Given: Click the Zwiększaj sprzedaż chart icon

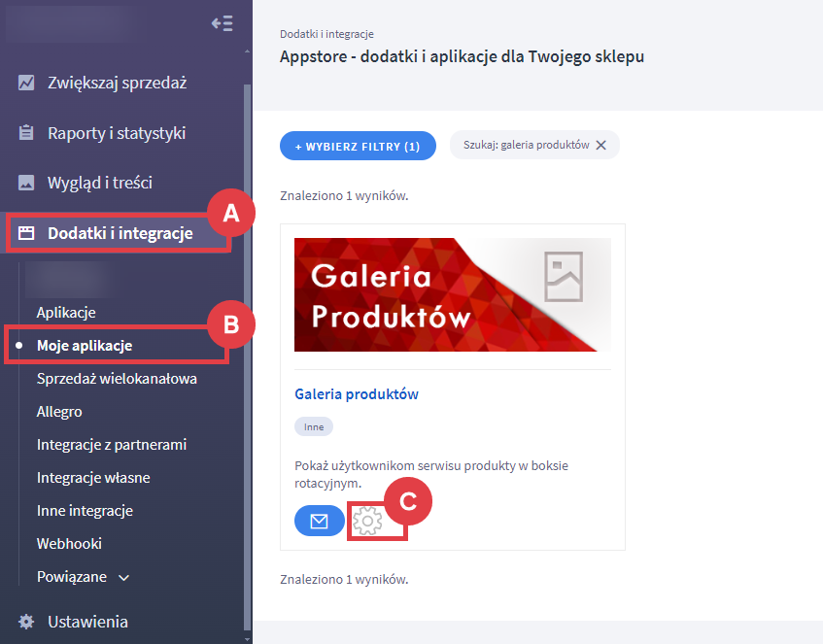Looking at the screenshot, I should click(27, 83).
